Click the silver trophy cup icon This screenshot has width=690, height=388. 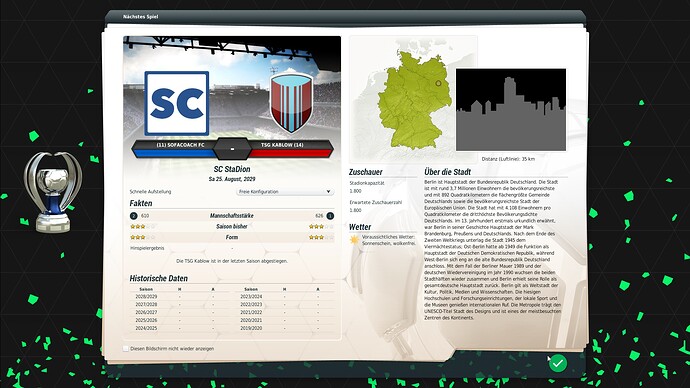click(x=53, y=192)
